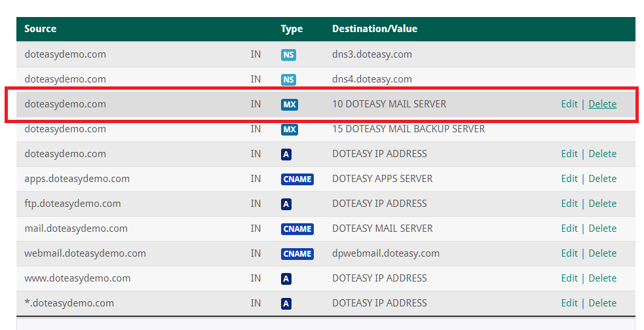This screenshot has height=330, width=644.
Task: Delete the wildcard *.doteasydemo.com record
Action: coord(602,303)
